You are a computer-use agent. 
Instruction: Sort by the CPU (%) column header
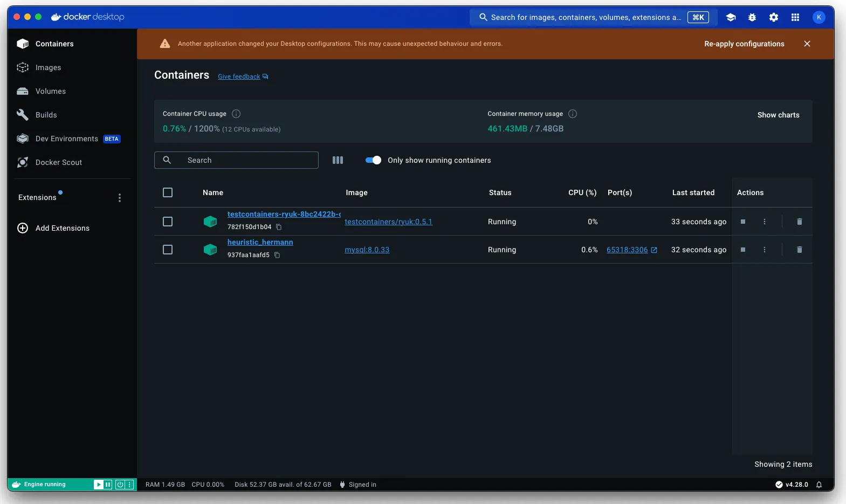(582, 192)
